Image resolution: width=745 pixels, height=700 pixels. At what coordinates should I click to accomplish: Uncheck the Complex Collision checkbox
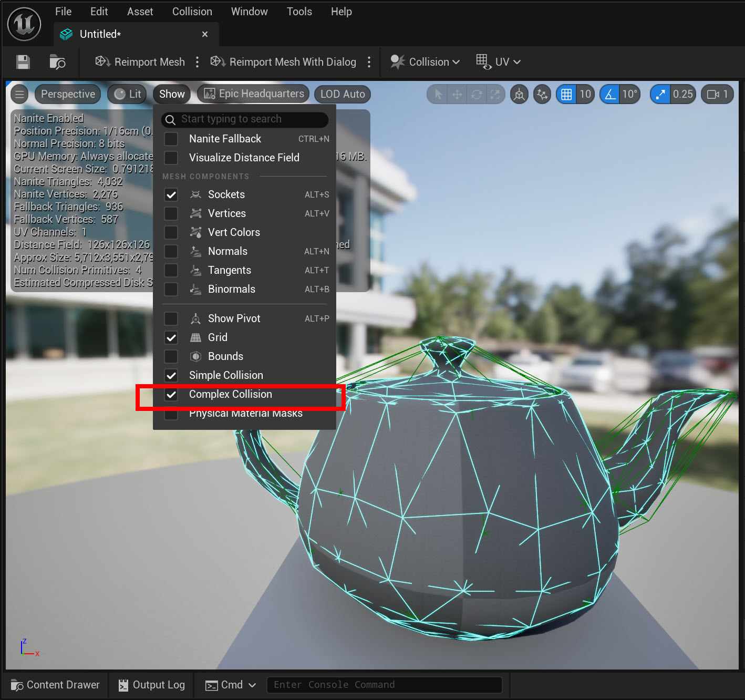click(171, 395)
